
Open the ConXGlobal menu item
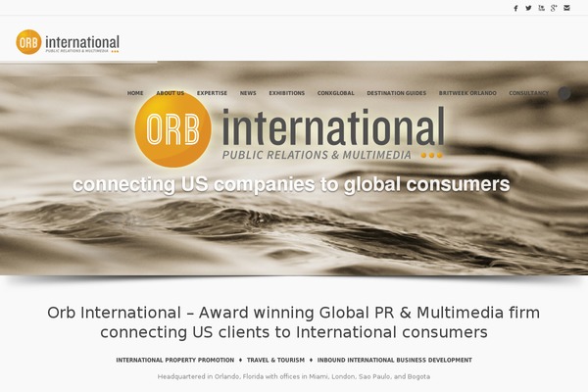(x=335, y=93)
